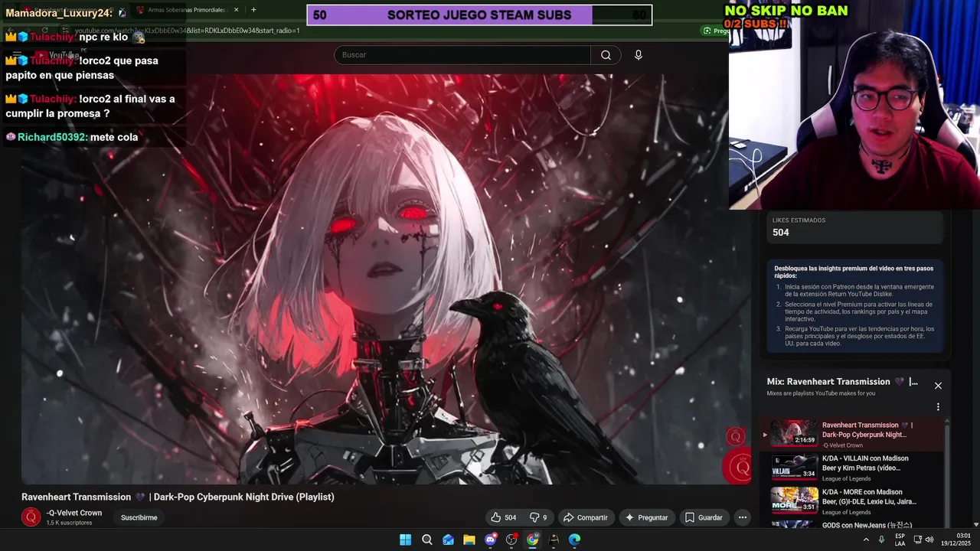Subscribe with the Suscribirme button
Image resolution: width=980 pixels, height=551 pixels.
pyautogui.click(x=139, y=517)
